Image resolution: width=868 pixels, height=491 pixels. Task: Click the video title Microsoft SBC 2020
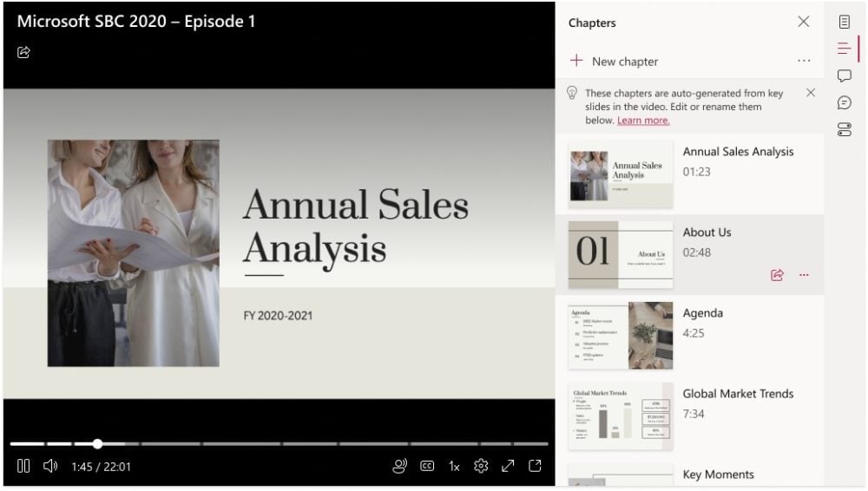pyautogui.click(x=136, y=21)
